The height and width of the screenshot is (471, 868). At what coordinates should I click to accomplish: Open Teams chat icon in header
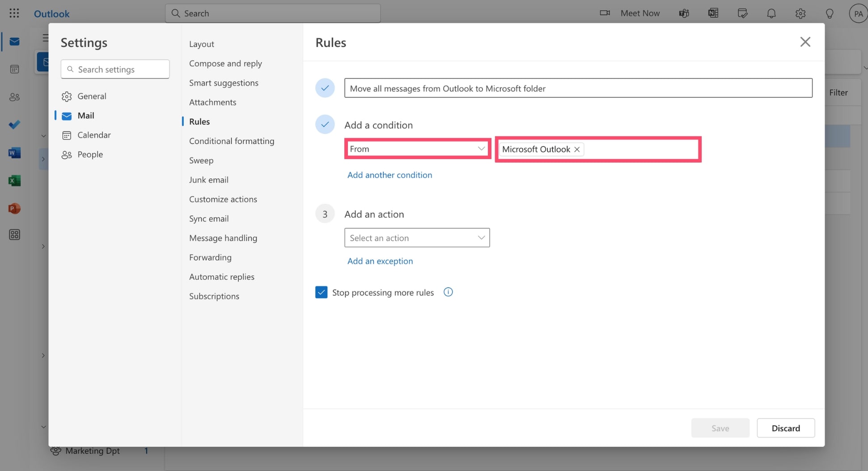click(x=684, y=13)
